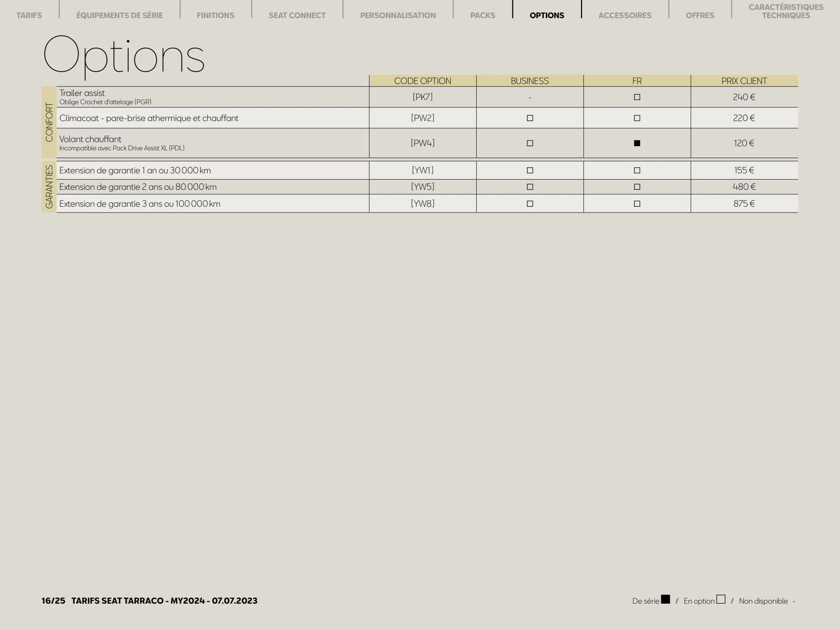The image size is (840, 630).
Task: Click the Trailer assist row label
Action: [82, 93]
